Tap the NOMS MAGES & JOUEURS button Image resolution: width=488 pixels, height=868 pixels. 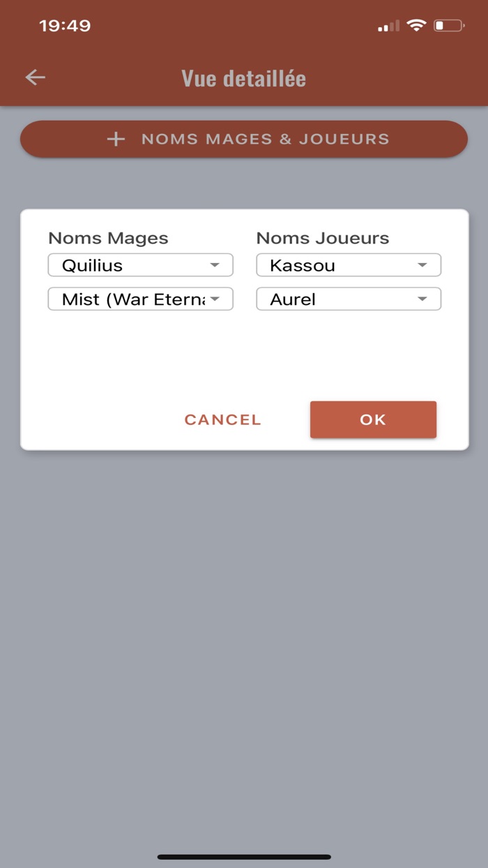point(244,139)
